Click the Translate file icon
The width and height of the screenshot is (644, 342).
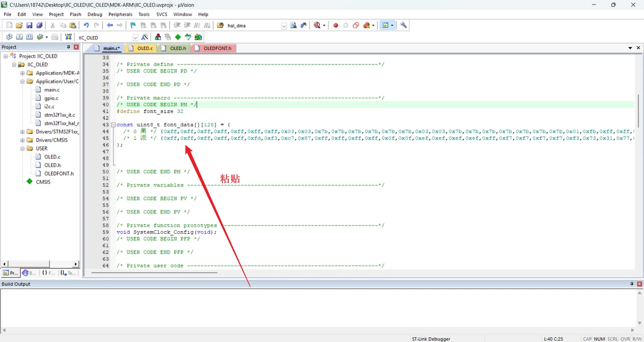pyautogui.click(x=9, y=37)
